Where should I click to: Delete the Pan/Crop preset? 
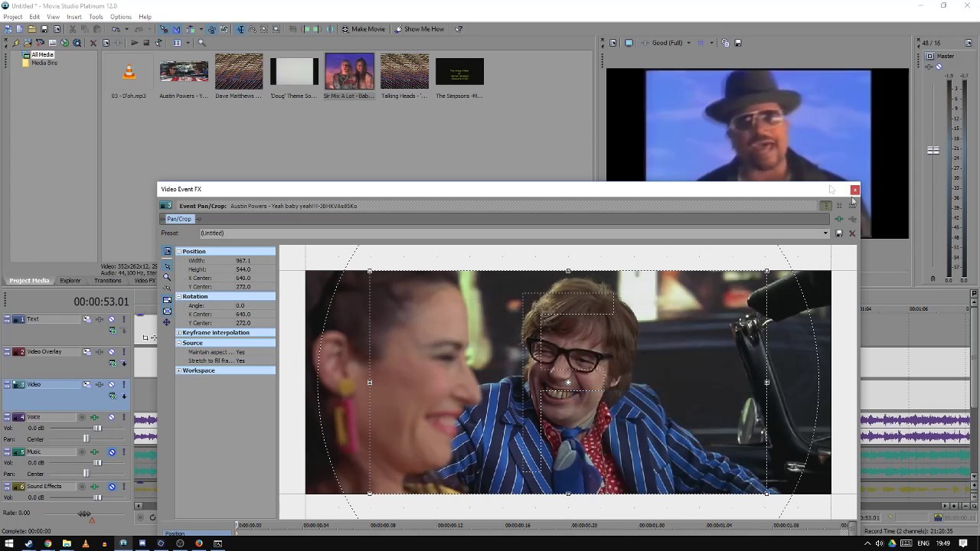click(x=852, y=233)
